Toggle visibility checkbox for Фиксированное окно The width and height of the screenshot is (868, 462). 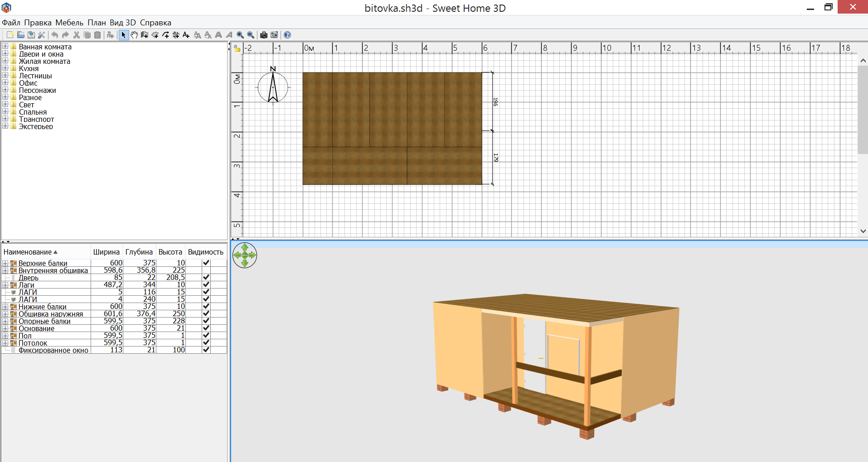coord(206,350)
